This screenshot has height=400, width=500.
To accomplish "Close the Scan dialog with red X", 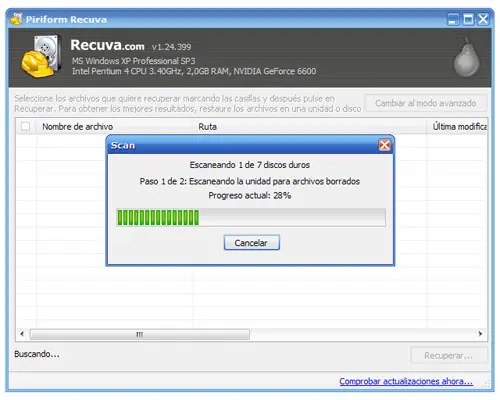I will click(x=384, y=145).
